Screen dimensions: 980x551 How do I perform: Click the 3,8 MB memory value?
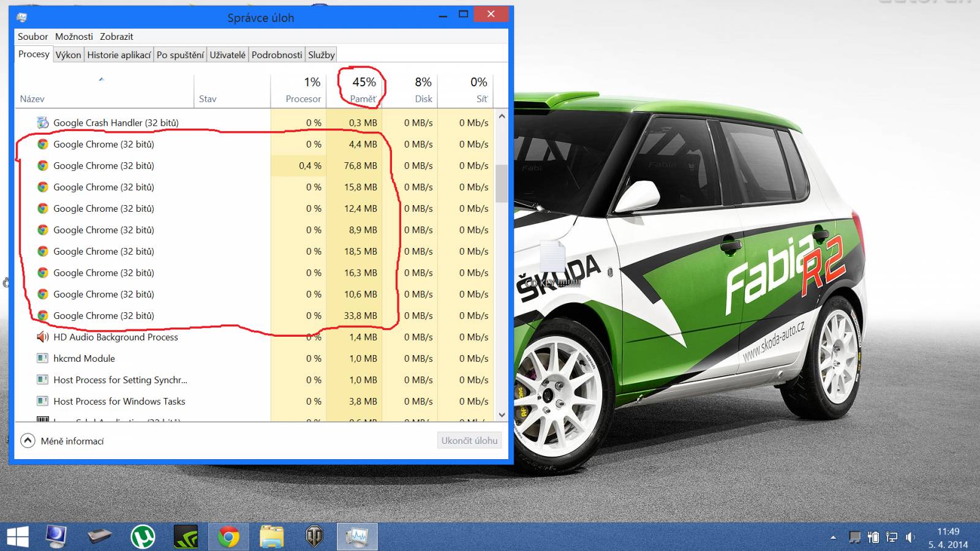coord(363,401)
